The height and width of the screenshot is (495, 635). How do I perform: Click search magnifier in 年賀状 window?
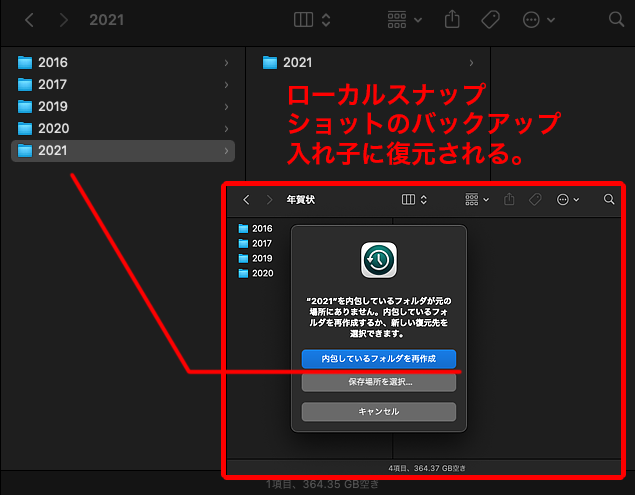coord(609,199)
